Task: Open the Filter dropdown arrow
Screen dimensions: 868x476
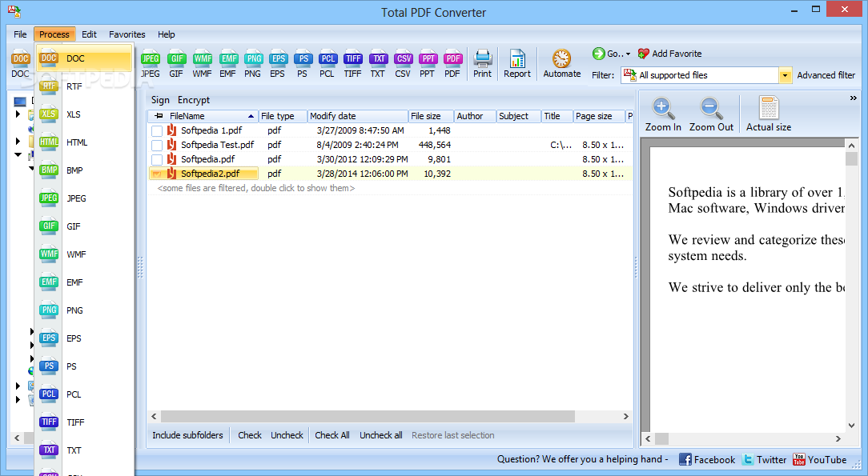Action: (x=786, y=75)
